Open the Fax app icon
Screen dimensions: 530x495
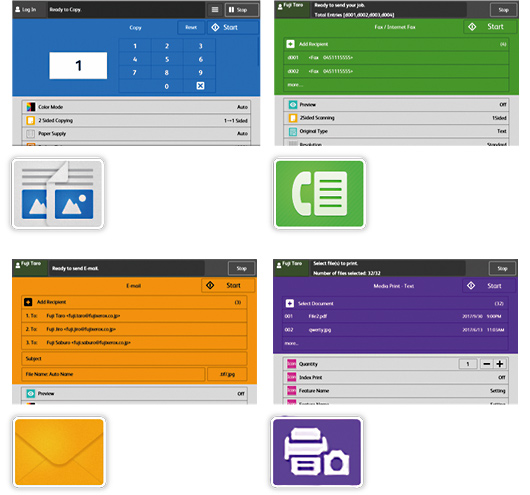point(319,193)
